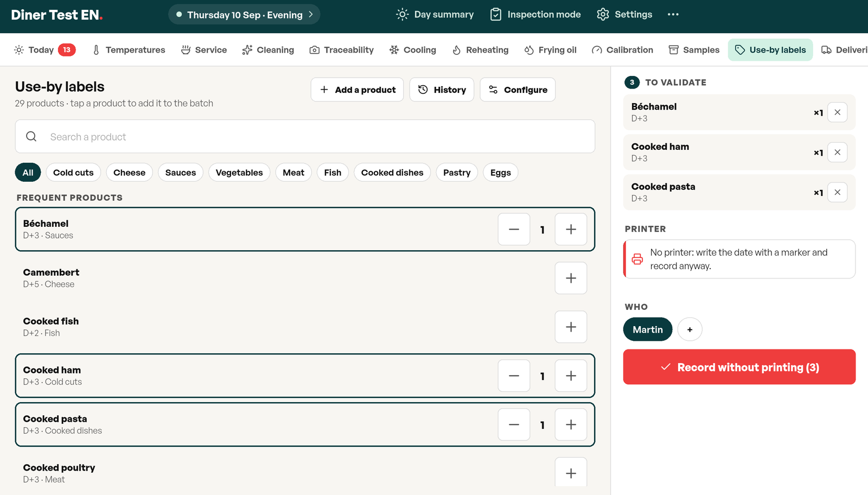Go to the Today tab
The width and height of the screenshot is (868, 495).
point(44,50)
